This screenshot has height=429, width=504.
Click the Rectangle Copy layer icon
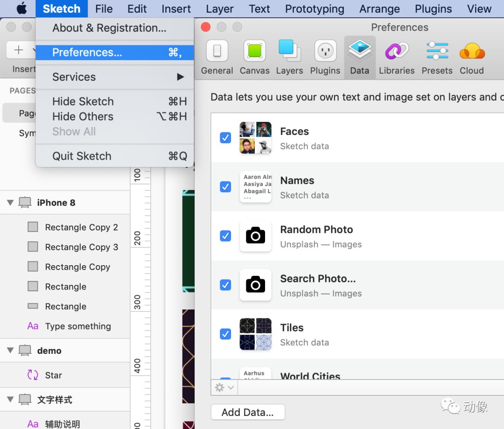(x=33, y=266)
